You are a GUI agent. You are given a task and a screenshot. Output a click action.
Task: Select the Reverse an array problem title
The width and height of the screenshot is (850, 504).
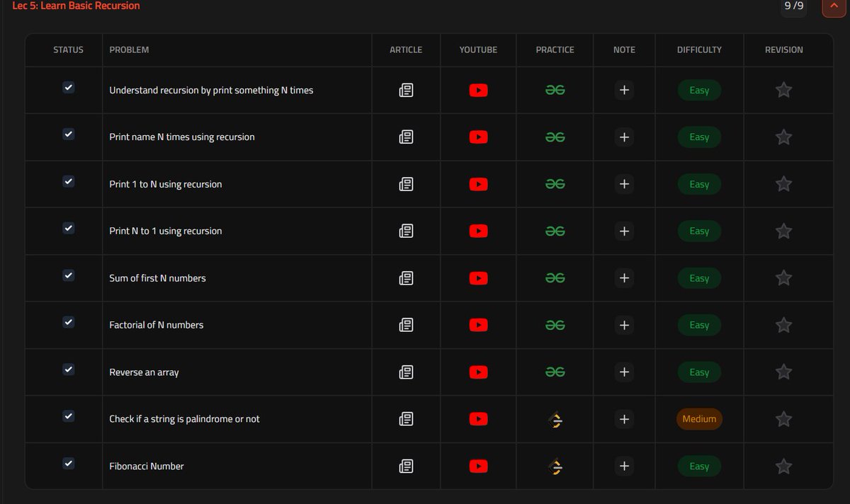click(144, 372)
